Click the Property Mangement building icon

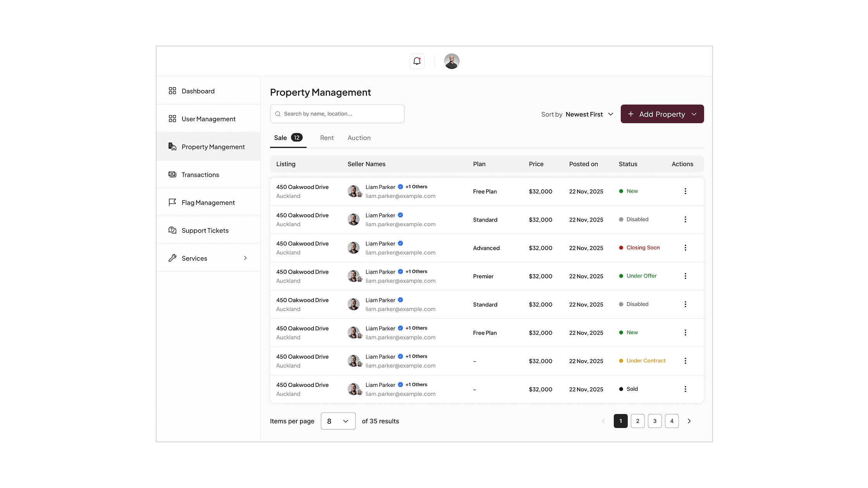(x=172, y=146)
